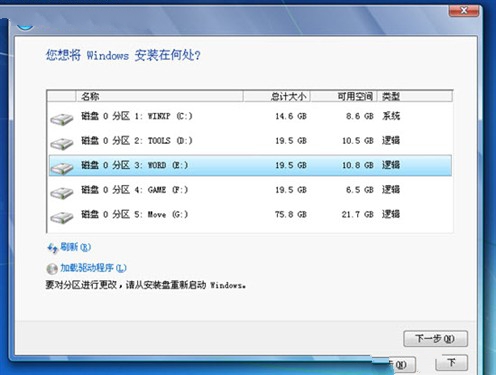This screenshot has width=496, height=375.
Task: Click the 10.5 GB free space cell
Action: [x=358, y=141]
